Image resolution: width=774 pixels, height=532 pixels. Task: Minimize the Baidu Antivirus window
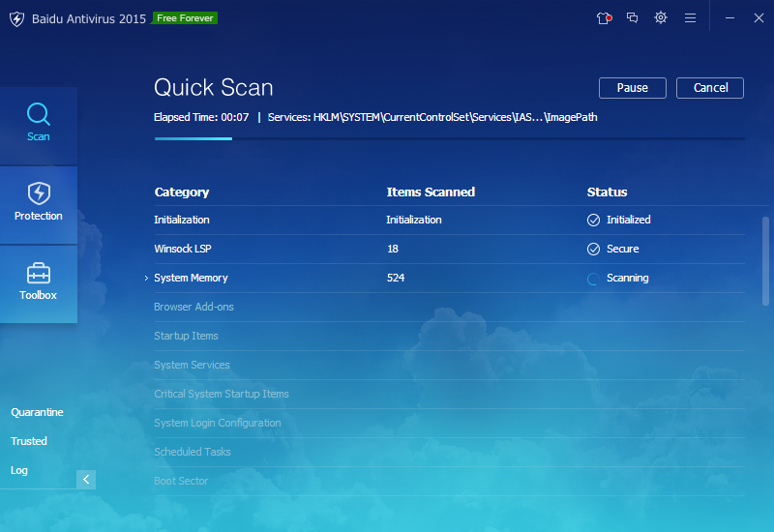click(729, 18)
